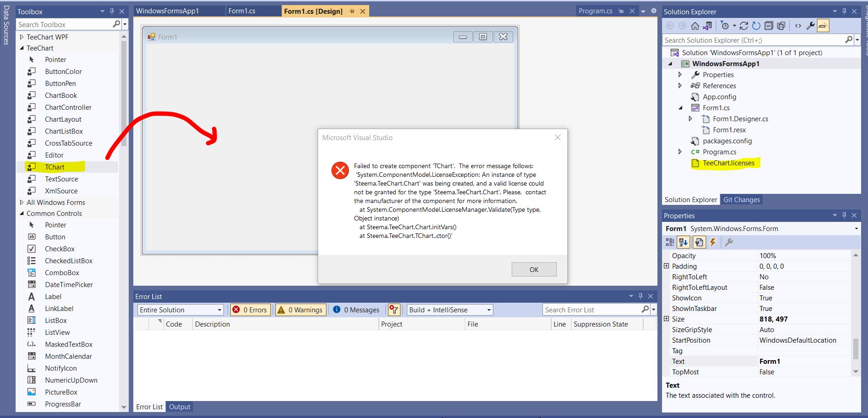Expand References node in Solution Explorer
Screen dimensions: 868x418
coord(680,85)
